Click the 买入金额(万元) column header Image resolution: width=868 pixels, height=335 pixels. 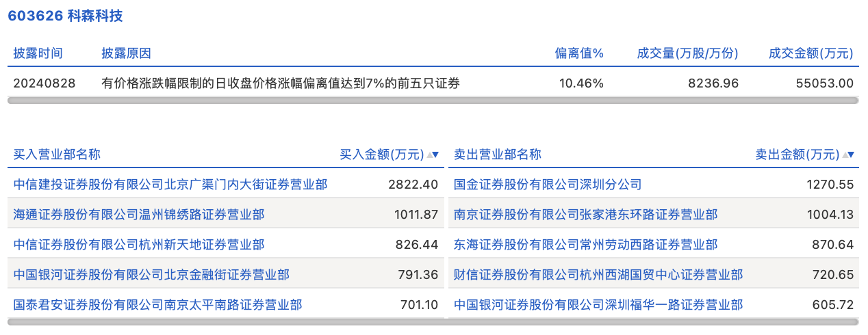(382, 155)
